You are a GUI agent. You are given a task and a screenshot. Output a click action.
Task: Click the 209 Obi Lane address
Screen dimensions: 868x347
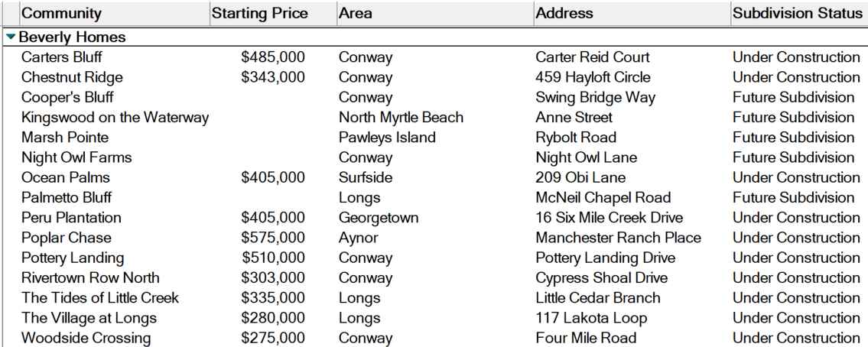pyautogui.click(x=580, y=177)
